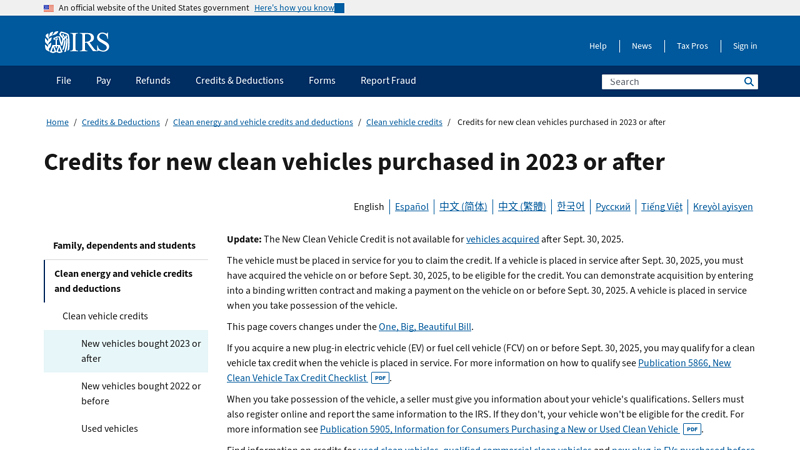Open Credits & Deductions menu in navigation bar
Image resolution: width=800 pixels, height=450 pixels.
pos(239,81)
